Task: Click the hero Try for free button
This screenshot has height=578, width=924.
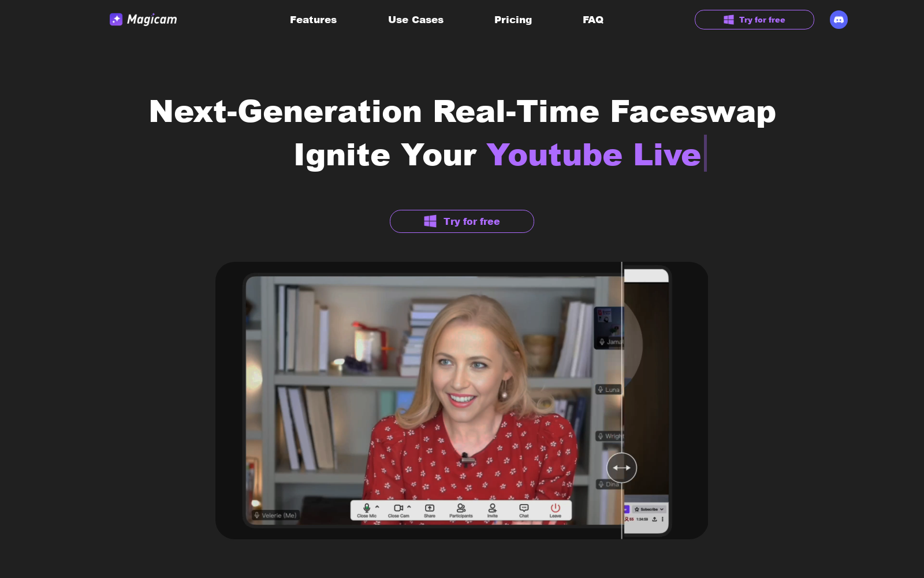Action: point(462,221)
